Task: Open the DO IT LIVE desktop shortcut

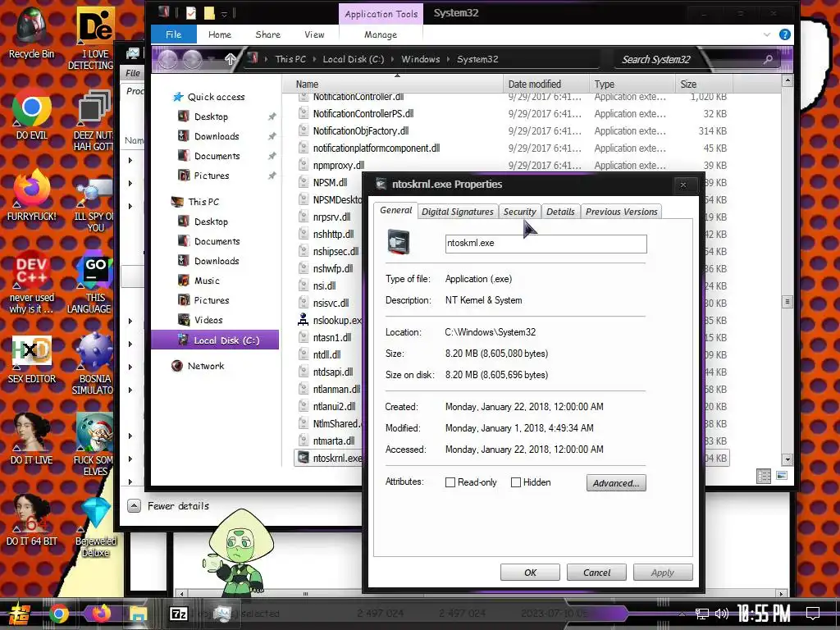Action: click(x=31, y=440)
